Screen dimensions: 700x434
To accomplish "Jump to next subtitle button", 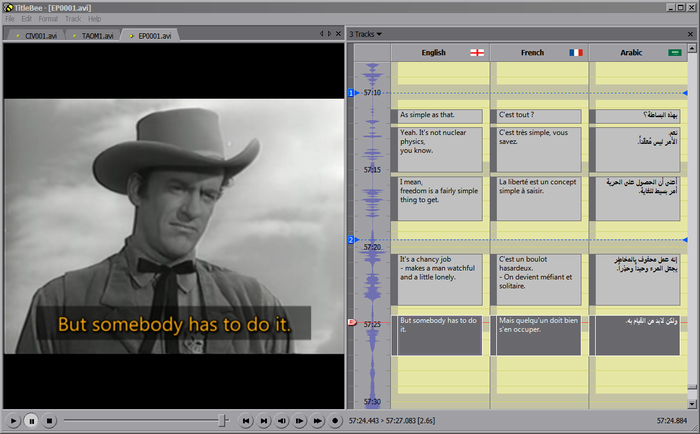I will (x=264, y=421).
